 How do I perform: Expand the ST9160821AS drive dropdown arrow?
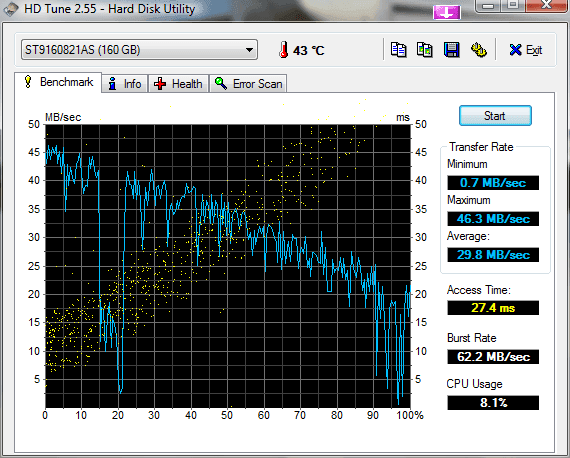click(249, 50)
